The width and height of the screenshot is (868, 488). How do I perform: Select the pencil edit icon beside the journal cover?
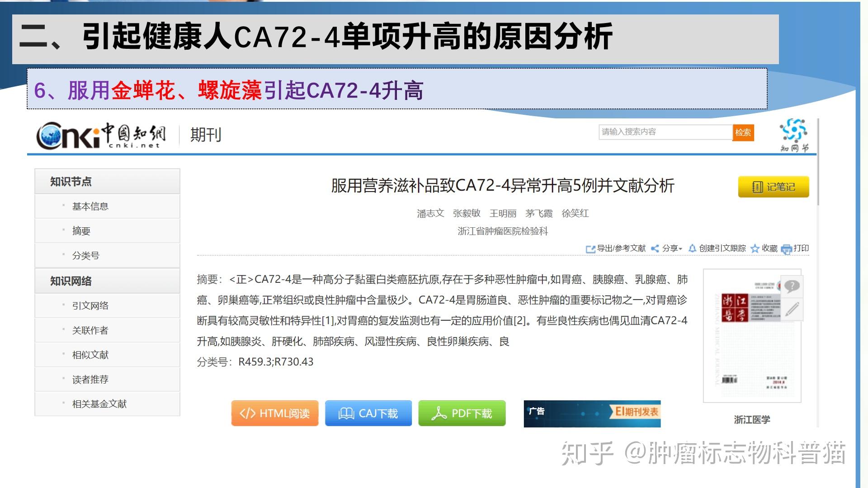click(792, 310)
